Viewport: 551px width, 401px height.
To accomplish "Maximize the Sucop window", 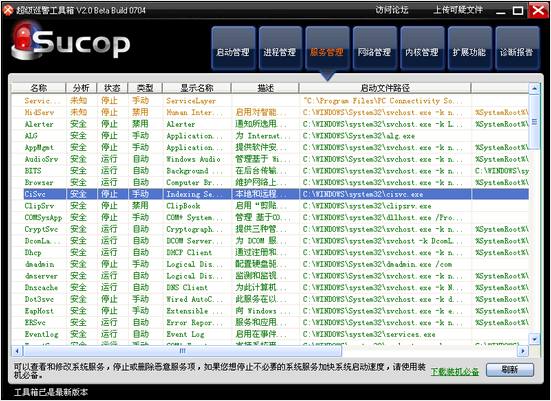I will coord(518,11).
